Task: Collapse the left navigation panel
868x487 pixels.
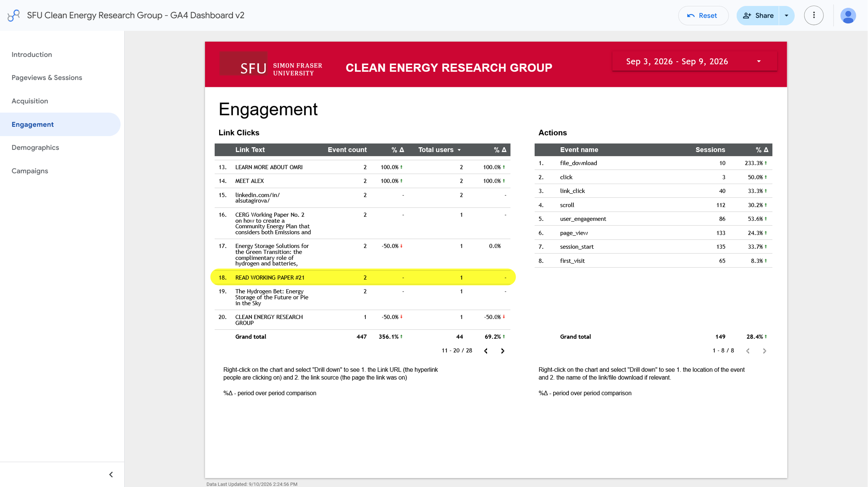Action: pyautogui.click(x=111, y=474)
